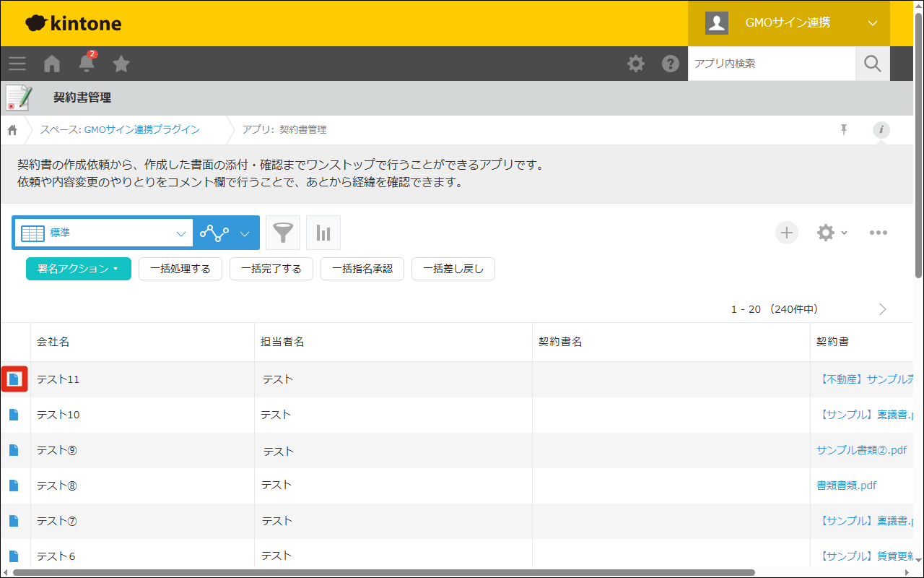Focus the アプリ内検索 search field

772,64
